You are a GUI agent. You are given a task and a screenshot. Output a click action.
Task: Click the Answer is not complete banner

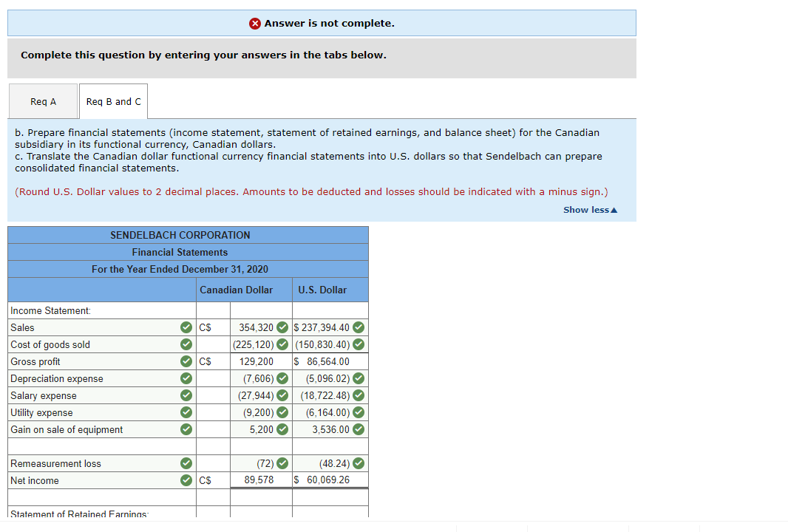[321, 23]
